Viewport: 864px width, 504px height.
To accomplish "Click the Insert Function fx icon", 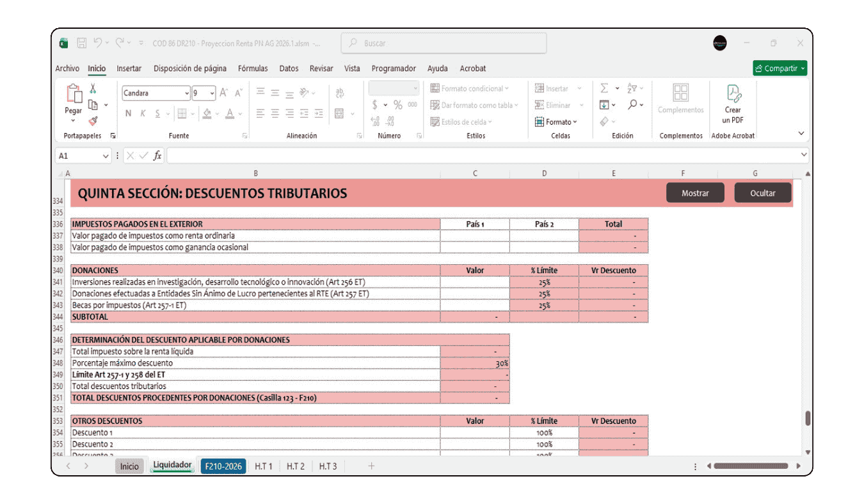I will [157, 155].
